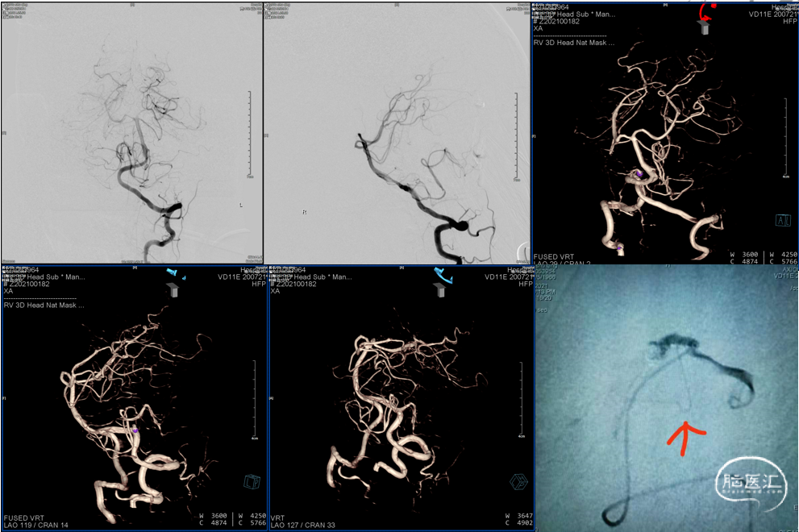Click C-arm icon in LAO 127 / CRAN 33 view
The height and width of the screenshot is (532, 799).
(x=441, y=282)
